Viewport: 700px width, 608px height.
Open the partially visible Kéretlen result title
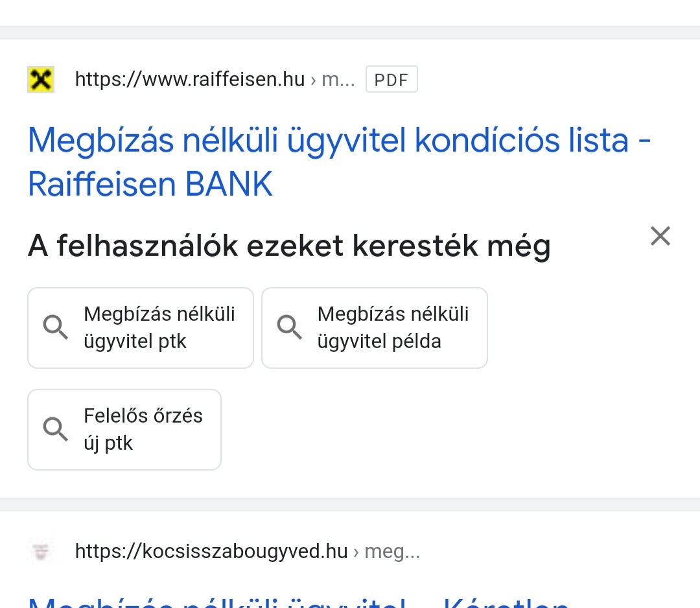[x=298, y=602]
